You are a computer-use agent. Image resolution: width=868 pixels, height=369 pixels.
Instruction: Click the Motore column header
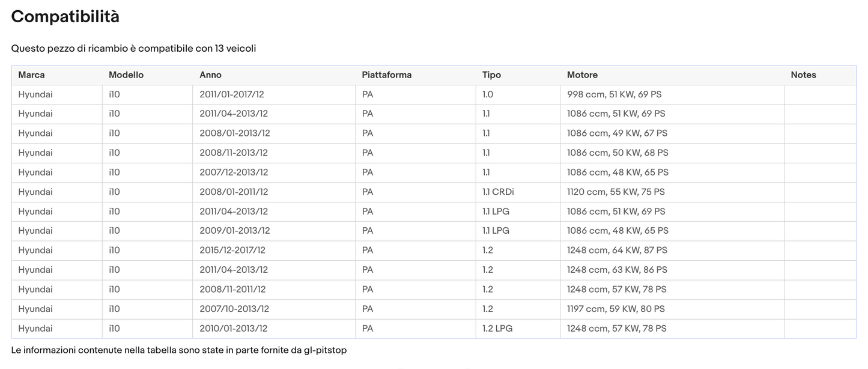582,75
